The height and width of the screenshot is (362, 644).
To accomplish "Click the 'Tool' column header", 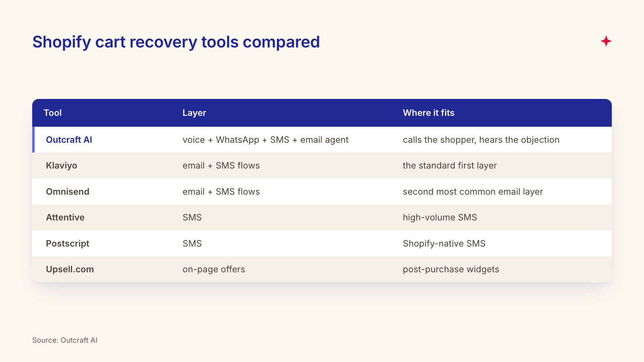I will (x=53, y=113).
